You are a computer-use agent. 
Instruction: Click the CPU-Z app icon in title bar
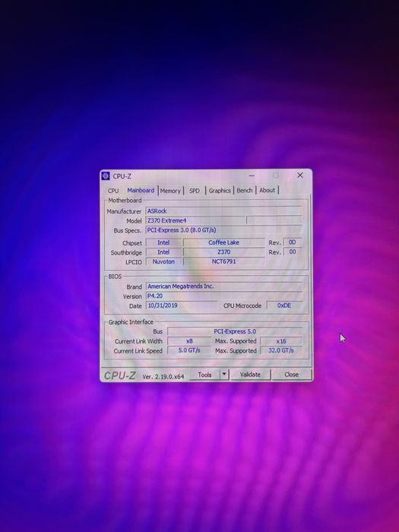[x=106, y=176]
